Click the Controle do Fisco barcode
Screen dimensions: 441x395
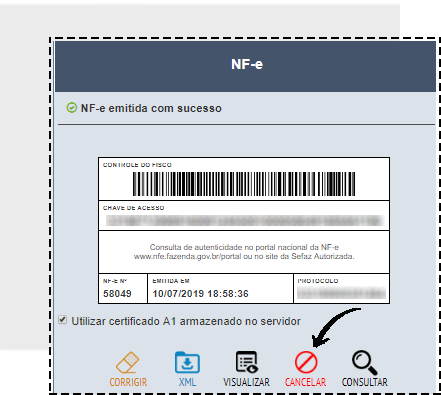click(x=244, y=184)
